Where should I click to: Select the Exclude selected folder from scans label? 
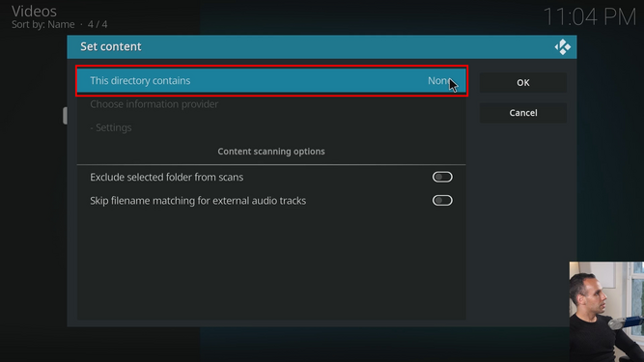tap(166, 178)
